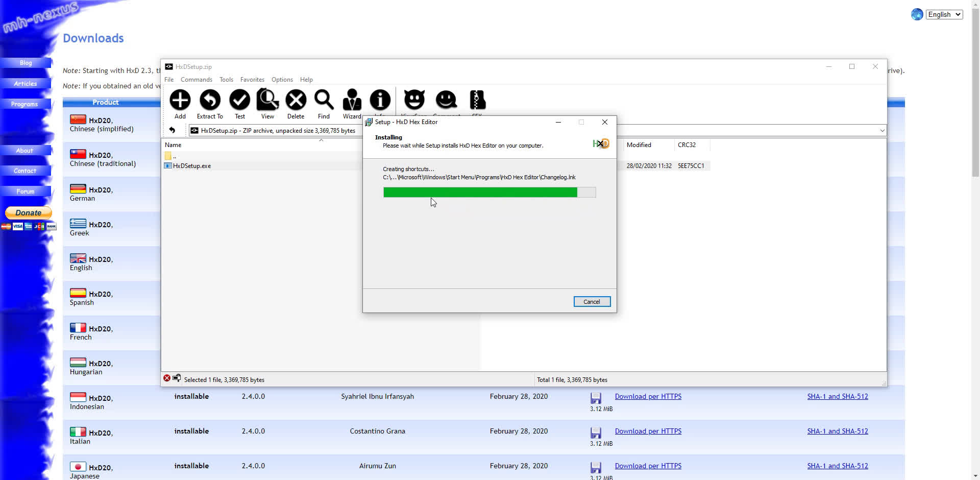Click the Downloads page heading
Viewport: 980px width, 480px height.
pos(93,38)
